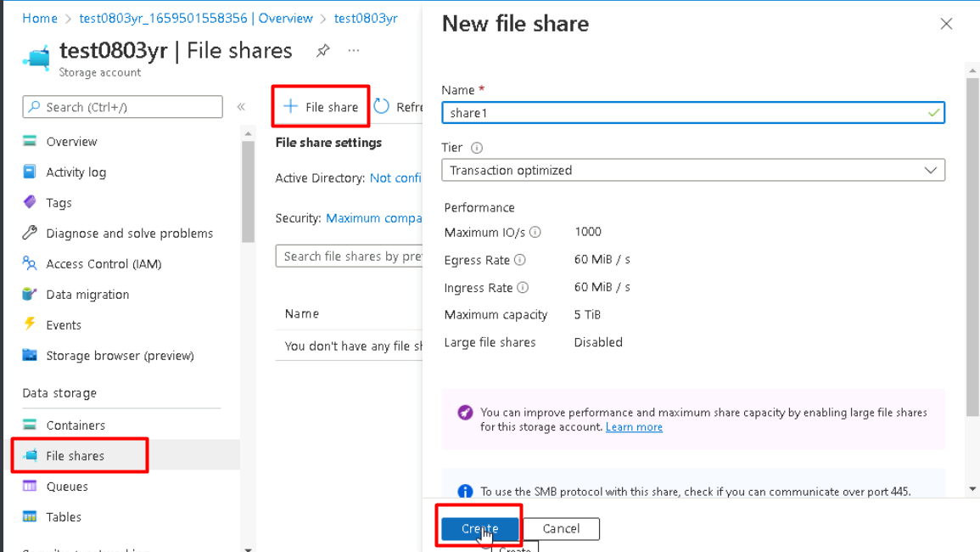Click the Storage browser icon

coord(30,355)
